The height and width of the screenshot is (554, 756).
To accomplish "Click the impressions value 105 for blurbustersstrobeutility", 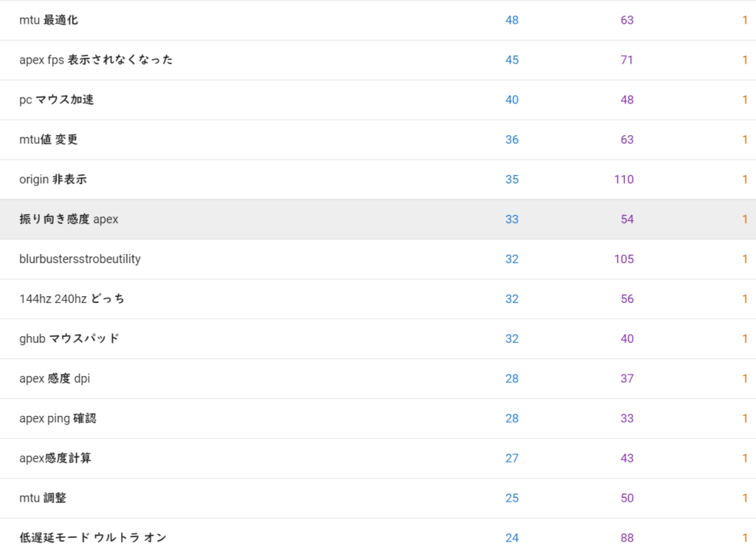I will pos(624,259).
